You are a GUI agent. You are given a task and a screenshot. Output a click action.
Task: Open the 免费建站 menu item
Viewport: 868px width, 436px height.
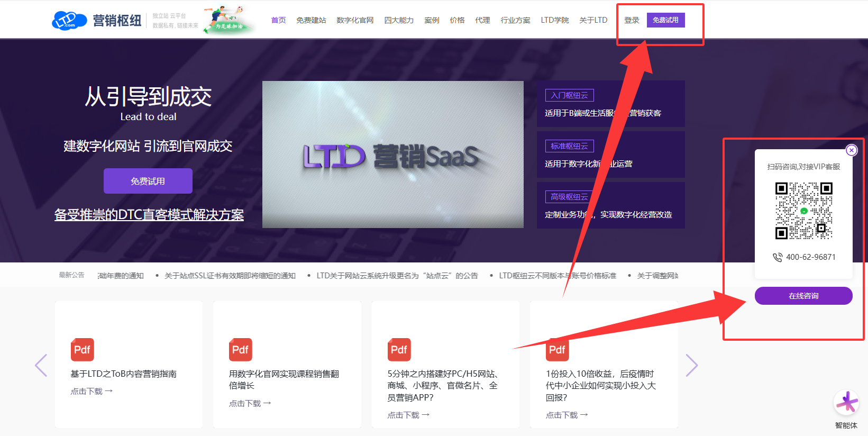click(311, 20)
